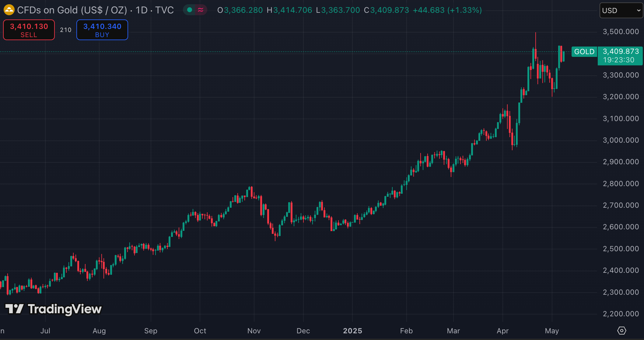Click the countdown timer 19:23:30
This screenshot has width=644, height=340.
point(618,60)
